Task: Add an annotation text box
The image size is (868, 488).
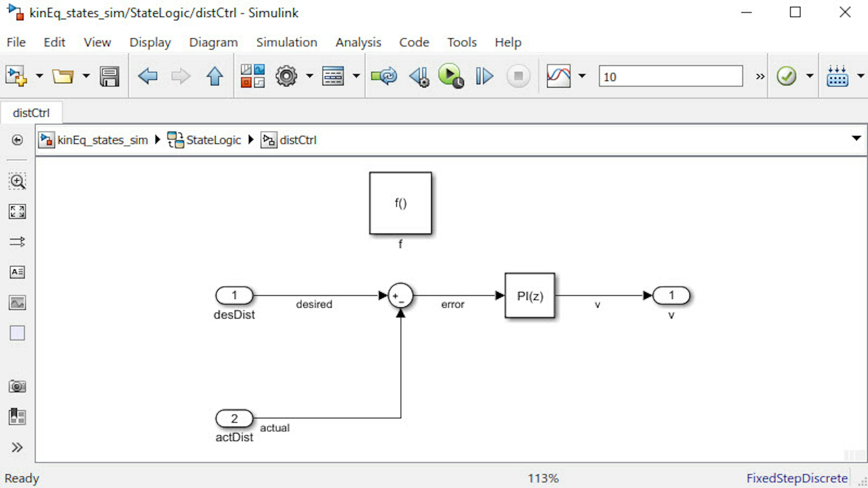Action: [17, 272]
